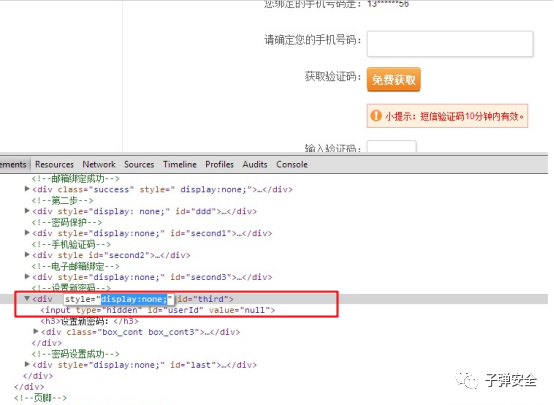Switch to the Timeline tab
The height and width of the screenshot is (405, 554).
click(180, 164)
